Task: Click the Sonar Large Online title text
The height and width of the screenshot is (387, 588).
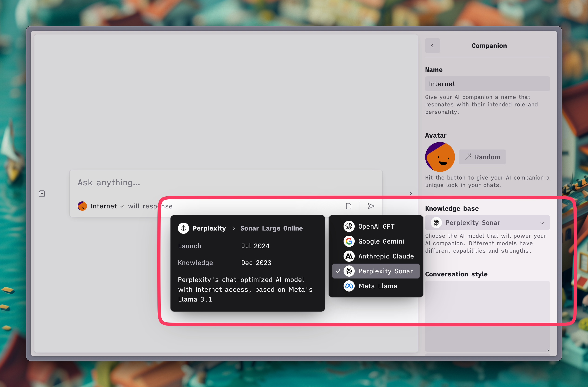Action: [x=271, y=228]
